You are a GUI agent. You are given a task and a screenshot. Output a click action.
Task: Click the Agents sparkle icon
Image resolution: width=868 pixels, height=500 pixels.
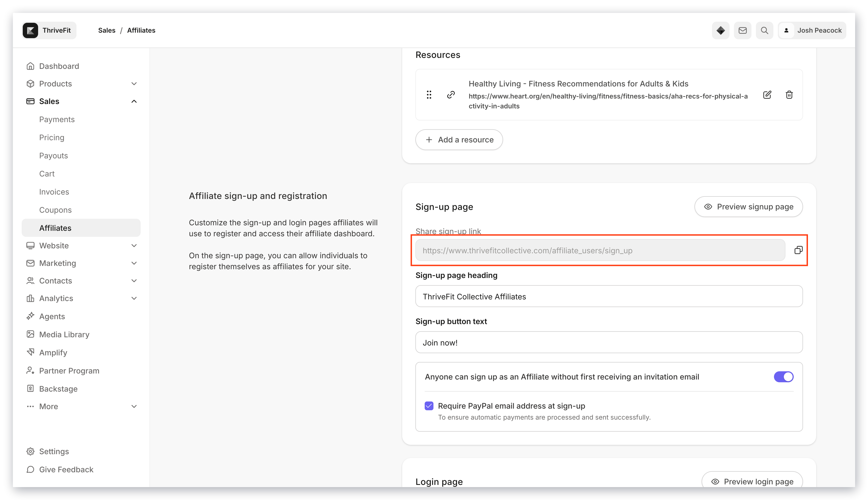point(30,316)
